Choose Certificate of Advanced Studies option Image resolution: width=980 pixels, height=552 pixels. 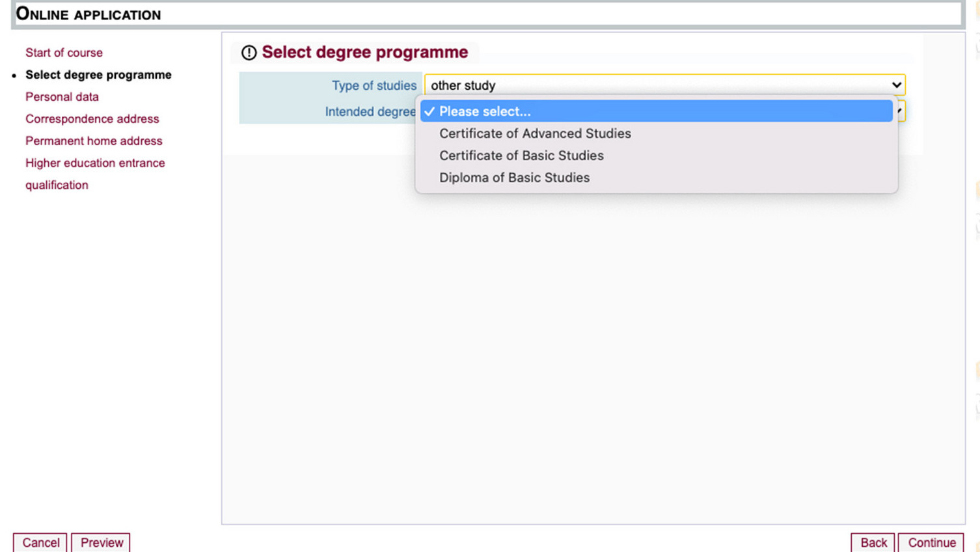535,133
